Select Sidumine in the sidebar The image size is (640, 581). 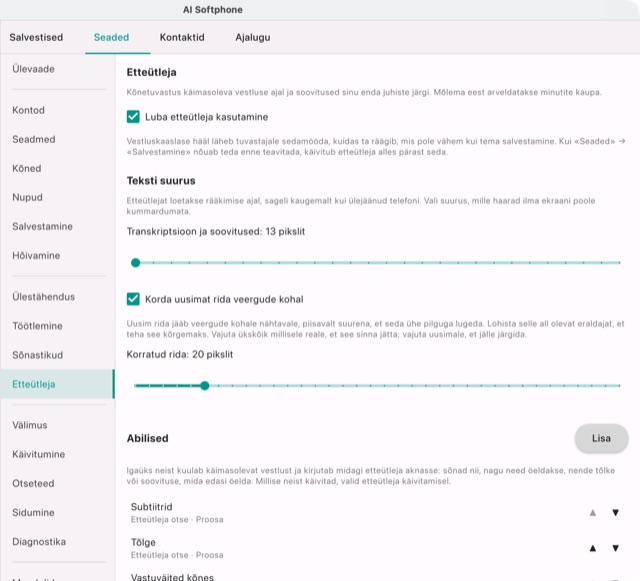57,512
